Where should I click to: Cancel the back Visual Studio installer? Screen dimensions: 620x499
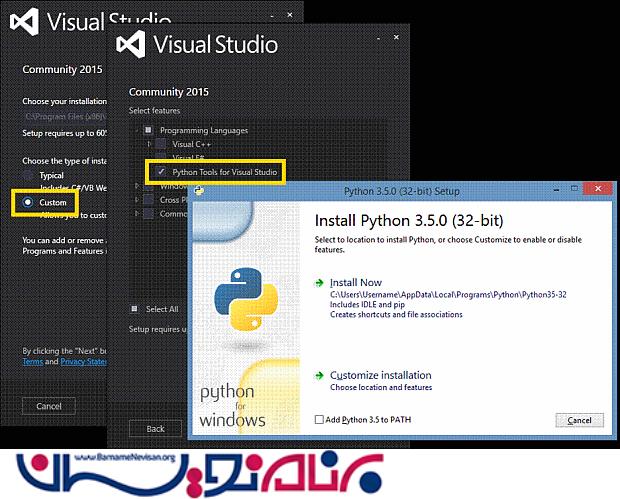coord(49,406)
